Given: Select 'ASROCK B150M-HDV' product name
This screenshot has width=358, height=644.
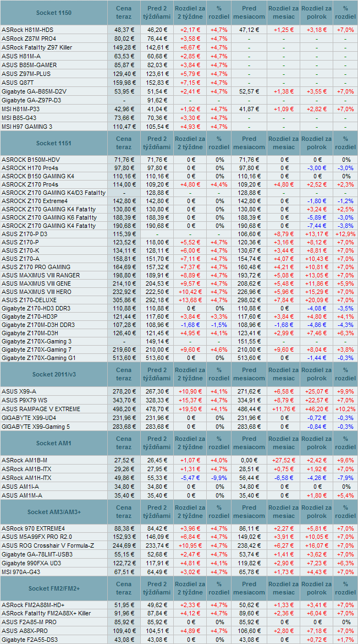Looking at the screenshot, I should [31, 159].
